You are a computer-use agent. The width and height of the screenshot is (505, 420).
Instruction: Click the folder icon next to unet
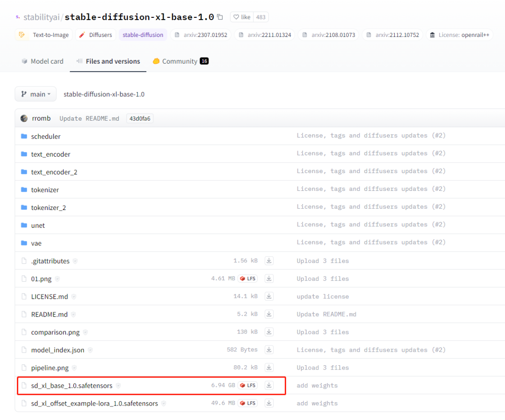(x=24, y=225)
